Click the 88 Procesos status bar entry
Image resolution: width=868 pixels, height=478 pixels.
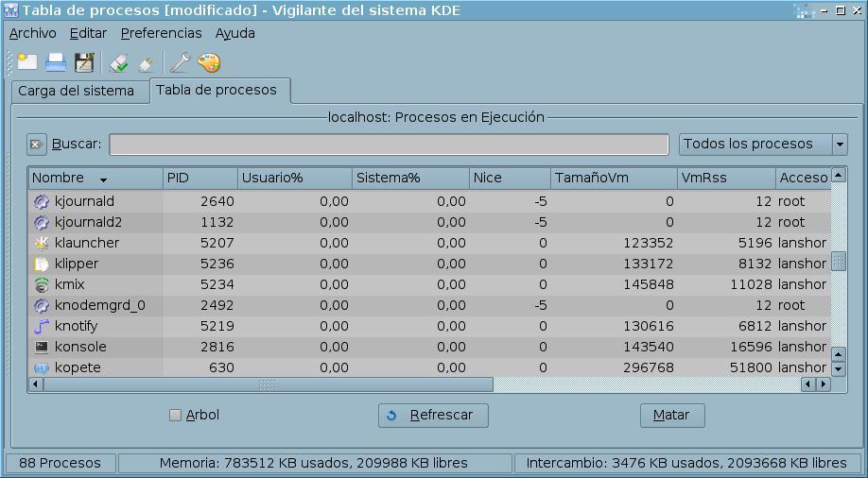(x=61, y=463)
